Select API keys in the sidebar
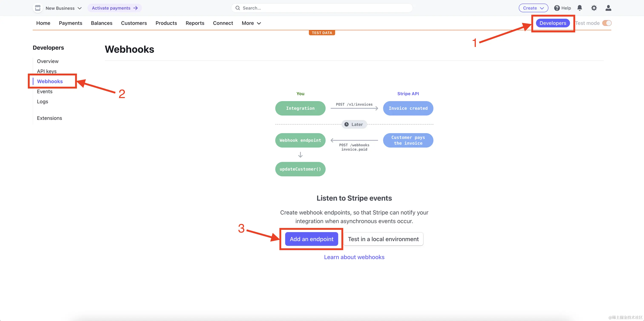Image resolution: width=644 pixels, height=321 pixels. tap(47, 71)
